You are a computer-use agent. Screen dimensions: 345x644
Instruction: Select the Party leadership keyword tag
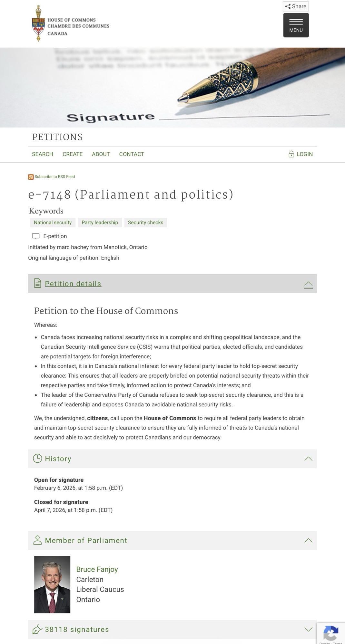click(100, 223)
